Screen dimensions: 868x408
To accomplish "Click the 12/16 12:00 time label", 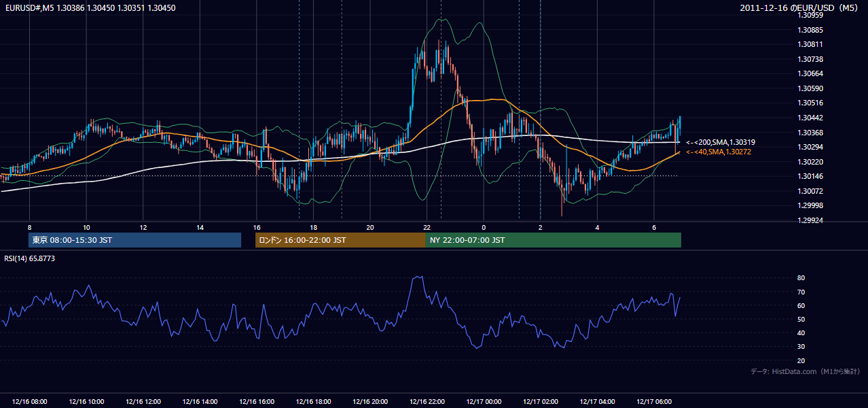I will 143,402.
